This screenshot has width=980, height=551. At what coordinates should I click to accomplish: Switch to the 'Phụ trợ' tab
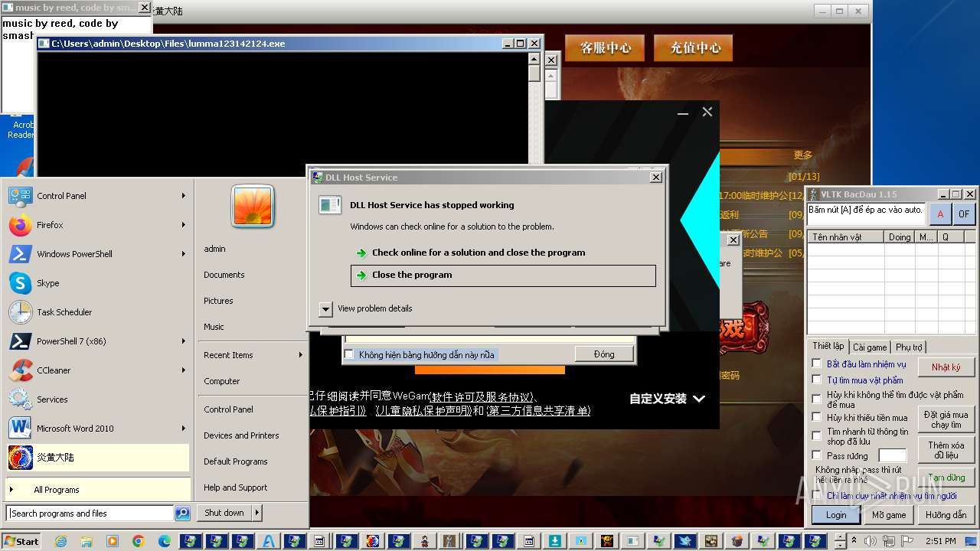[909, 347]
